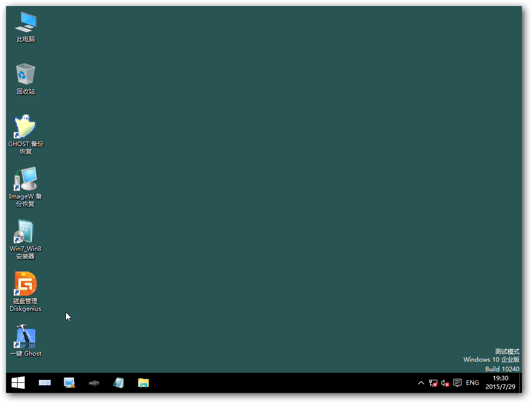Screen dimensions: 532x403
Task: Open the muted volume tray icon
Action: 445,383
